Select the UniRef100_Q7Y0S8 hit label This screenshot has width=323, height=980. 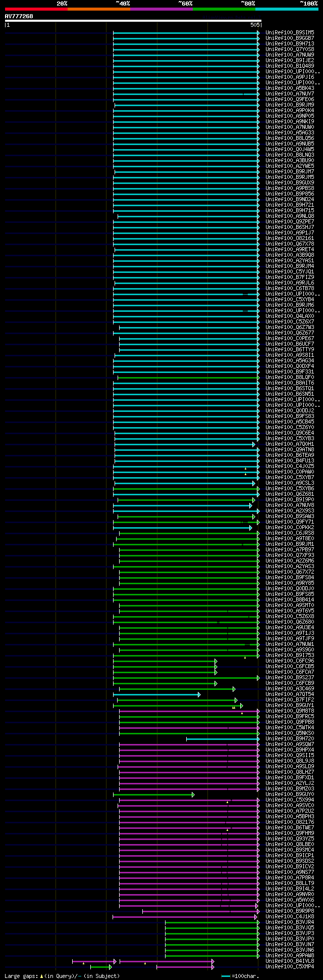pyautogui.click(x=290, y=49)
